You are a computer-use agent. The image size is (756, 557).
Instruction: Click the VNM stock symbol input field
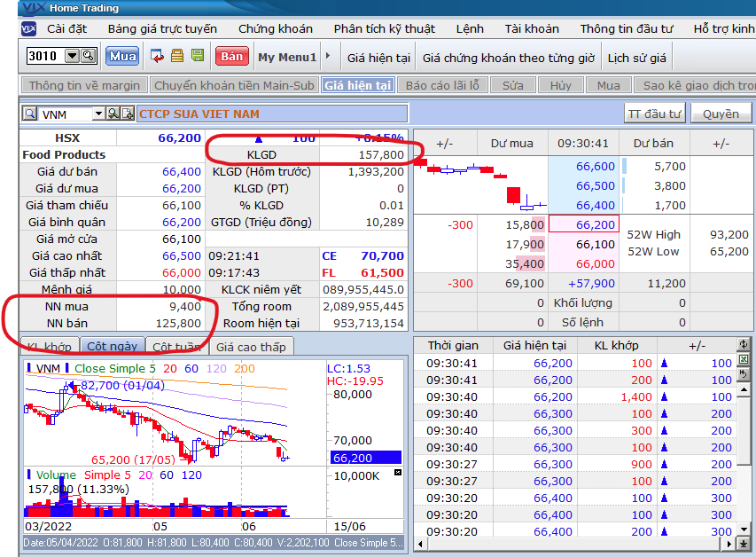(65, 114)
